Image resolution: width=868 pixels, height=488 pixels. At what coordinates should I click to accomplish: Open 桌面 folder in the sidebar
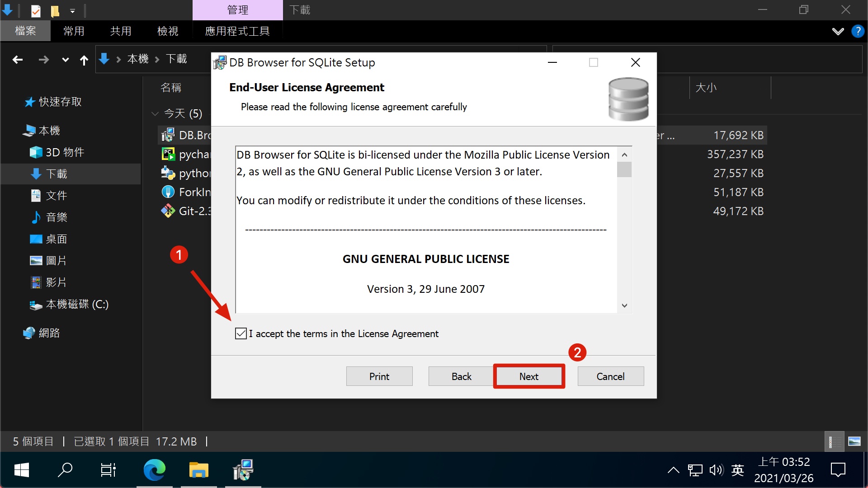[49, 239]
